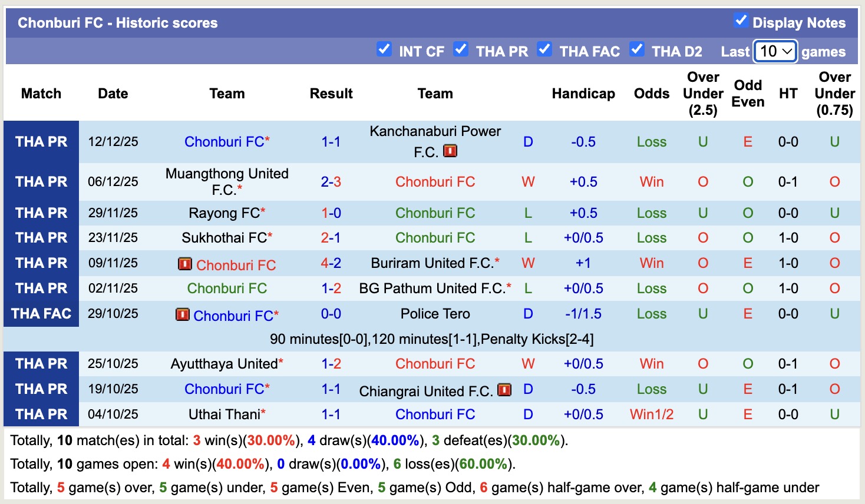Image resolution: width=865 pixels, height=504 pixels.
Task: Click the Win1/2 odds cell on the Uthai Thani row
Action: pyautogui.click(x=651, y=414)
